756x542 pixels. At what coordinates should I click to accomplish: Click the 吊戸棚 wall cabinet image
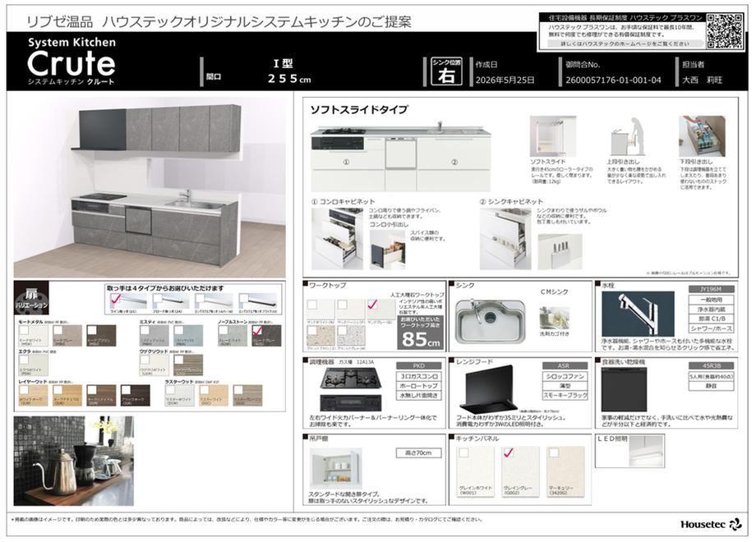click(335, 470)
